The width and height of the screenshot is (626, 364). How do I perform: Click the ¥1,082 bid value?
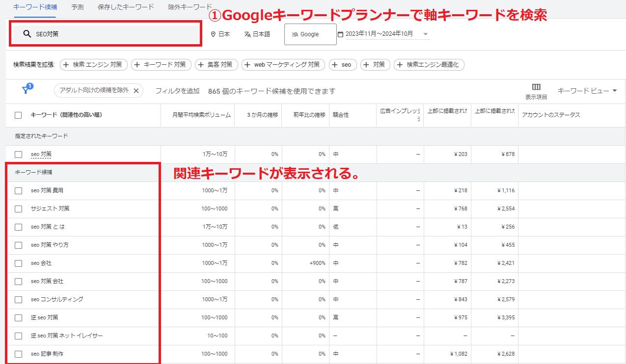(459, 354)
